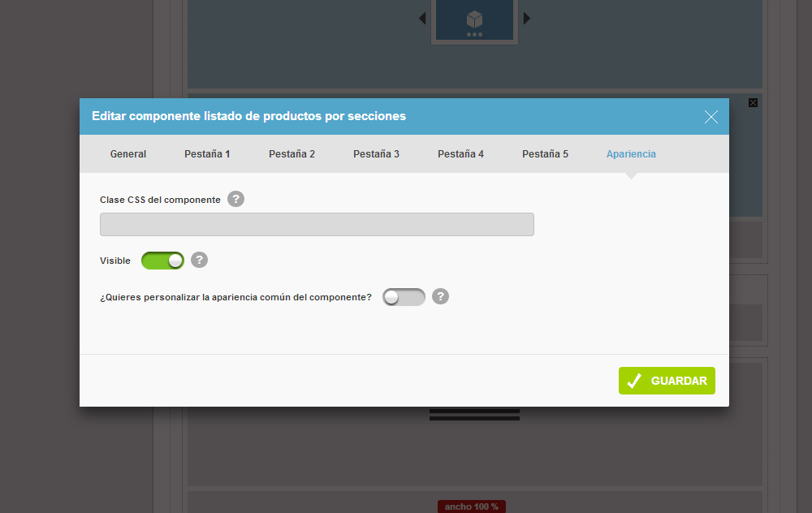Open the Pestaña 1 tab
The width and height of the screenshot is (812, 513).
(x=207, y=154)
